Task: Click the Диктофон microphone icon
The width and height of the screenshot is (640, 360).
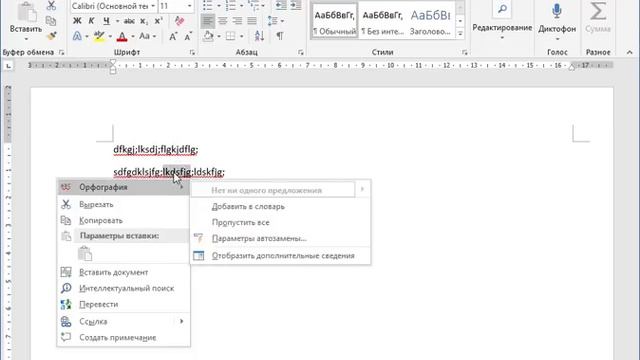Action: point(557,11)
